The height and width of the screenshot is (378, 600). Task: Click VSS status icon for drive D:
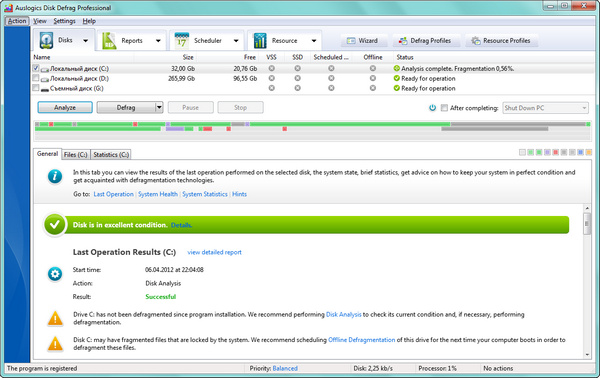(271, 78)
